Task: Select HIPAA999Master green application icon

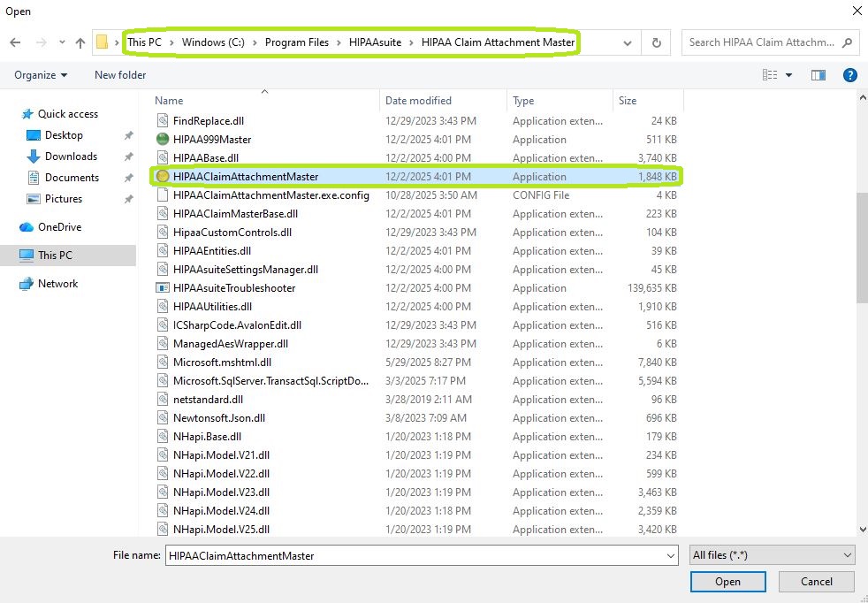Action: 162,140
